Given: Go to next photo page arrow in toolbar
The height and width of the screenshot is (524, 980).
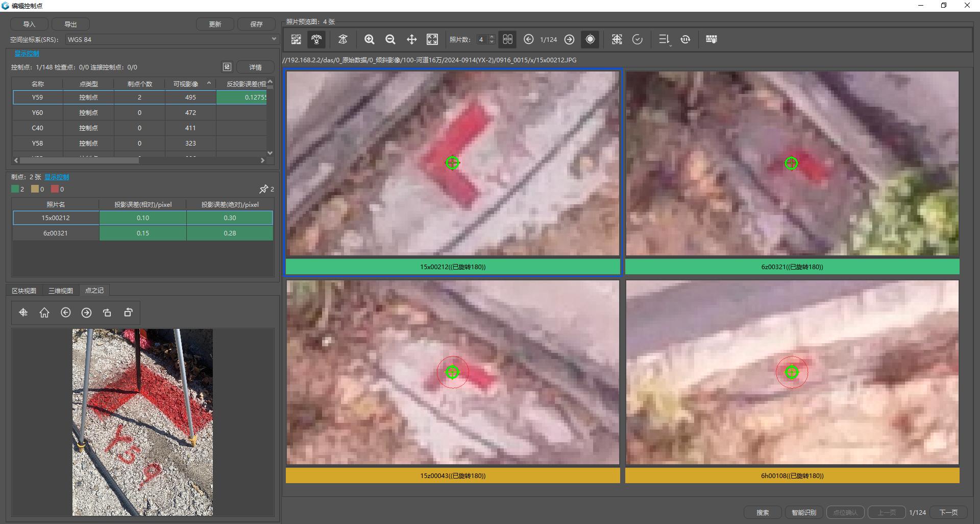Looking at the screenshot, I should 570,39.
